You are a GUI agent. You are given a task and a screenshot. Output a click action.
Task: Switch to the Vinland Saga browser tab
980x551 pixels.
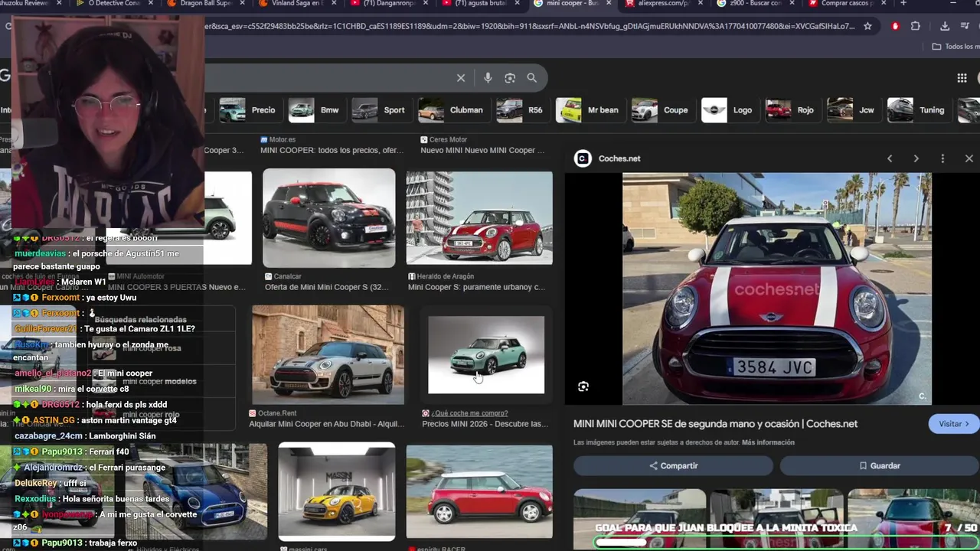[x=296, y=4]
